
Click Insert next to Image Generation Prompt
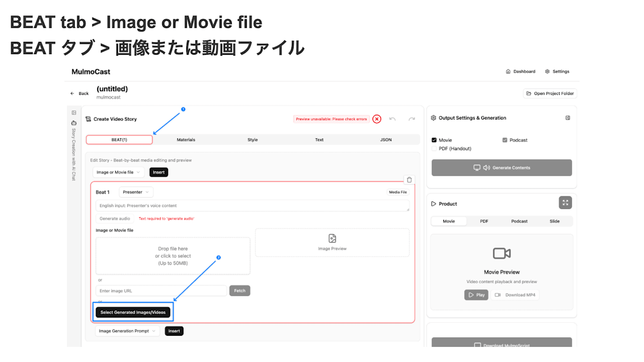point(174,331)
